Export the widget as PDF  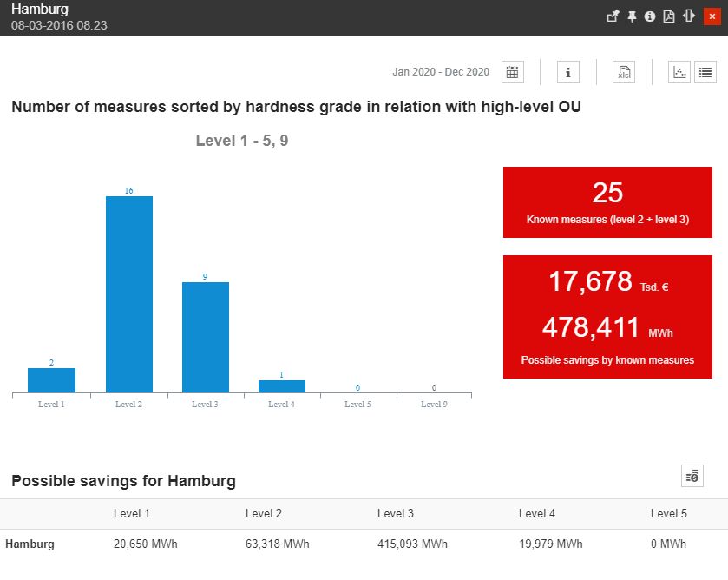669,16
